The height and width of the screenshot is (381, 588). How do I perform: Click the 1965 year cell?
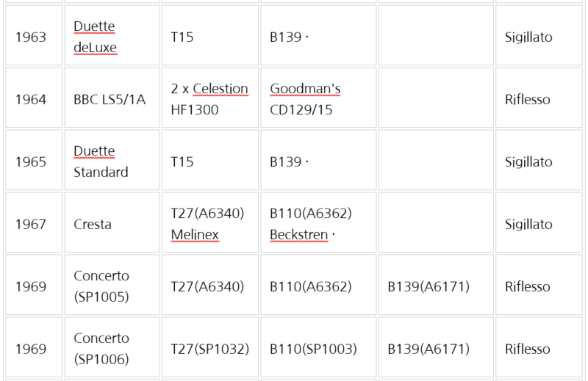[32, 162]
